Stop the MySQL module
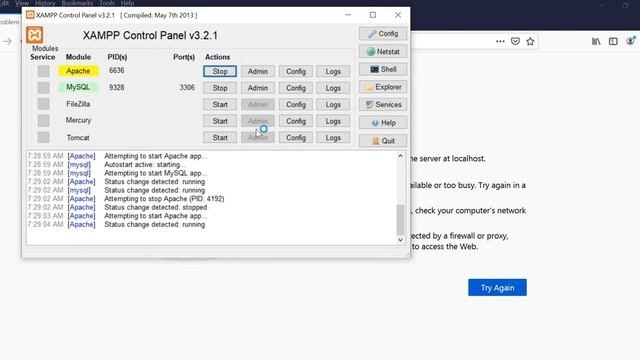 click(x=220, y=88)
